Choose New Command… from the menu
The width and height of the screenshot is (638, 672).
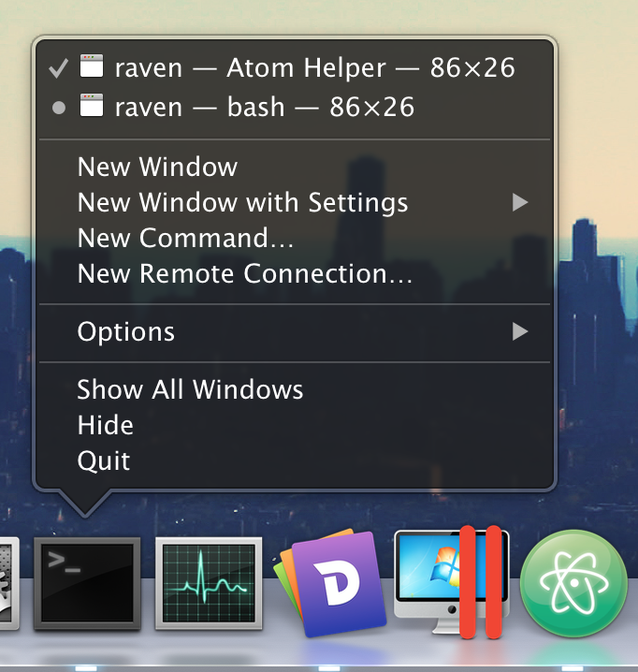(185, 238)
